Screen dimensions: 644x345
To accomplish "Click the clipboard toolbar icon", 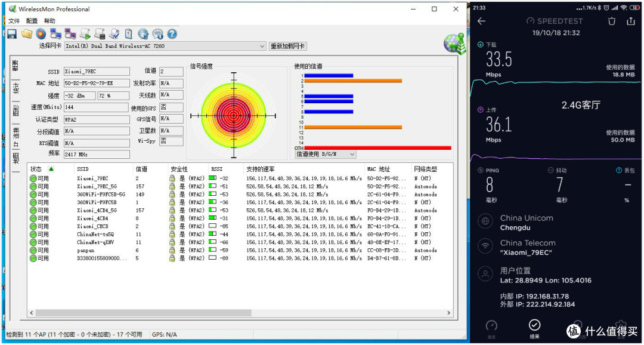I will (129, 33).
